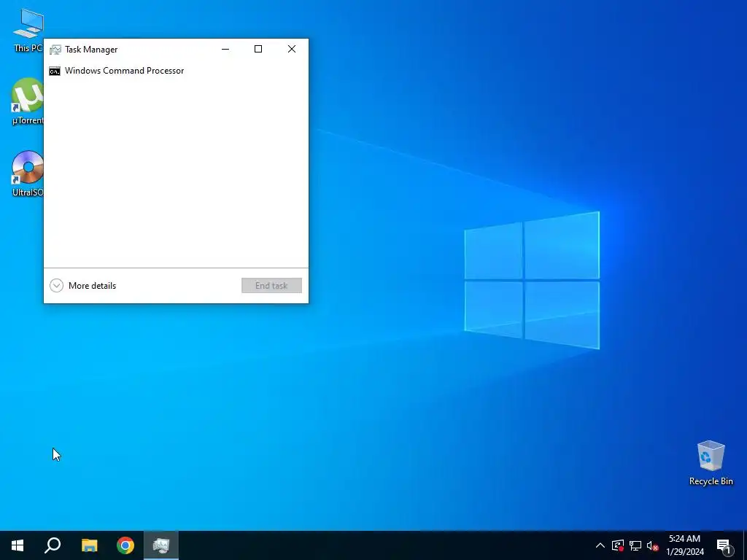The width and height of the screenshot is (747, 560).
Task: Select the UltraISO desktop shortcut
Action: [x=28, y=174]
